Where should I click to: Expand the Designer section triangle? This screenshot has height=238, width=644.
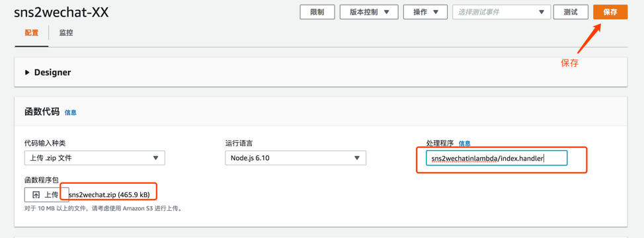coord(27,73)
